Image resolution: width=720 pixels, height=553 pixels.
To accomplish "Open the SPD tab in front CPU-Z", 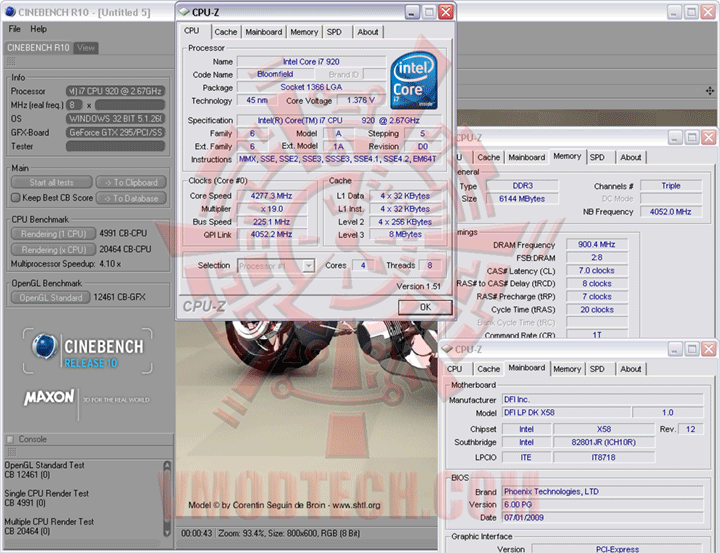I will tap(334, 32).
